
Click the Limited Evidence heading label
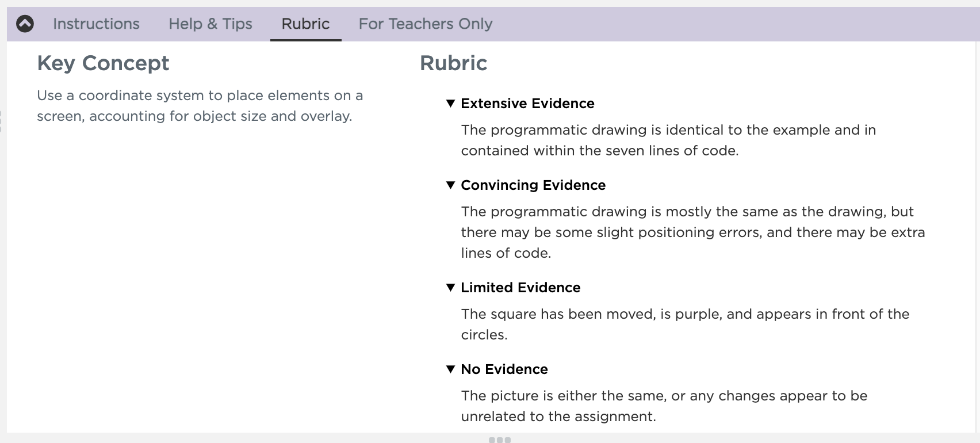click(520, 288)
